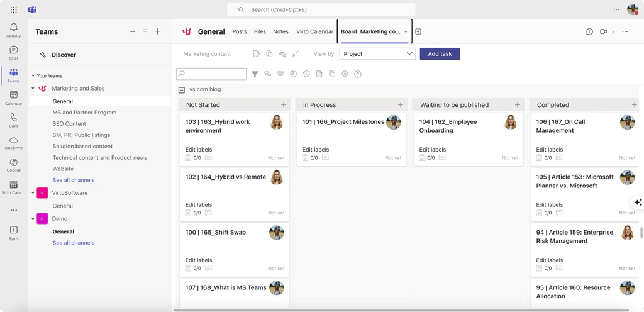Open Virto Calendar app in left rail
Image resolution: width=644 pixels, height=312 pixels.
coord(14,187)
